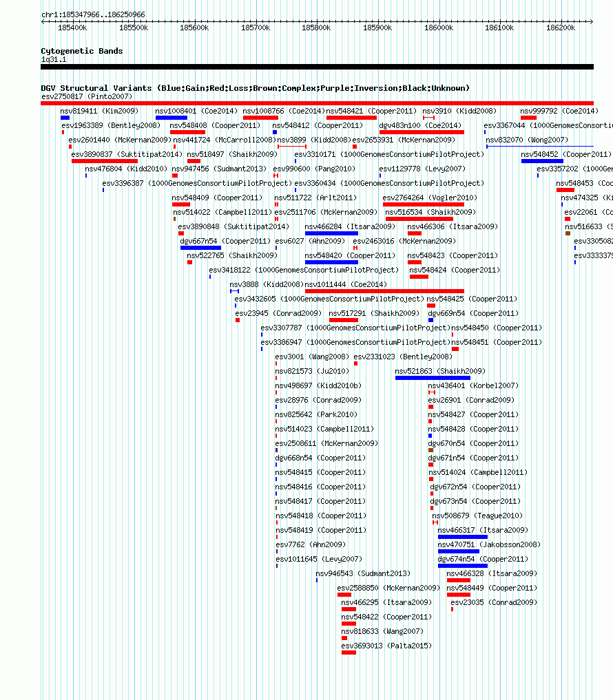Open nsv1008766 (Coe2014) variant
Image resolution: width=613 pixels, height=700 pixels.
(x=284, y=111)
